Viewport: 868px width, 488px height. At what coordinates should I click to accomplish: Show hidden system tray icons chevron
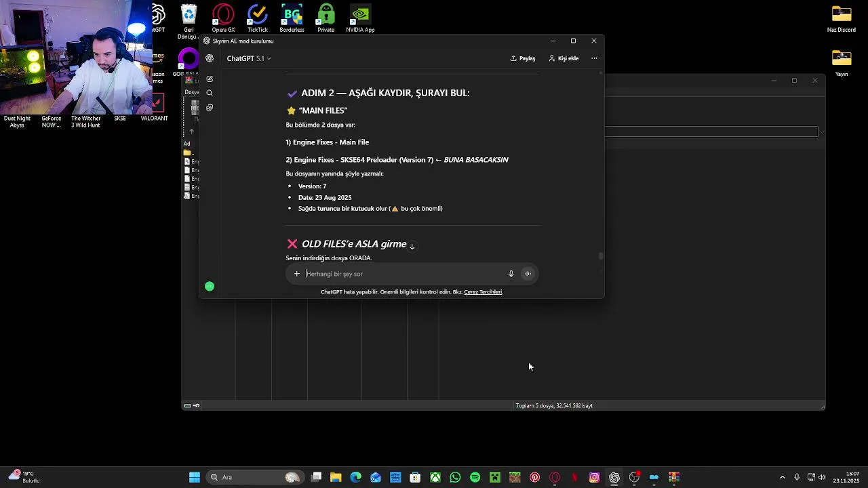[782, 477]
